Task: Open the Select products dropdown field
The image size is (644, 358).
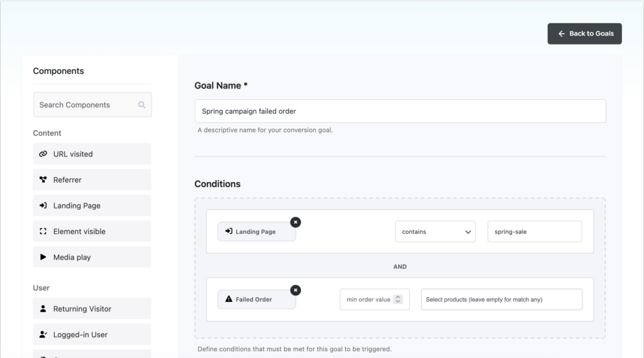Action: coord(501,300)
